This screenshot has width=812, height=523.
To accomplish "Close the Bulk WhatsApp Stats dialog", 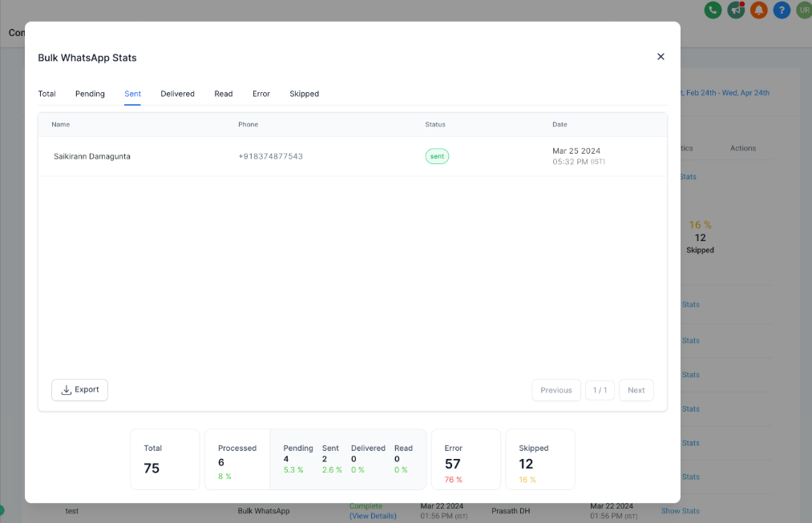I will (661, 57).
